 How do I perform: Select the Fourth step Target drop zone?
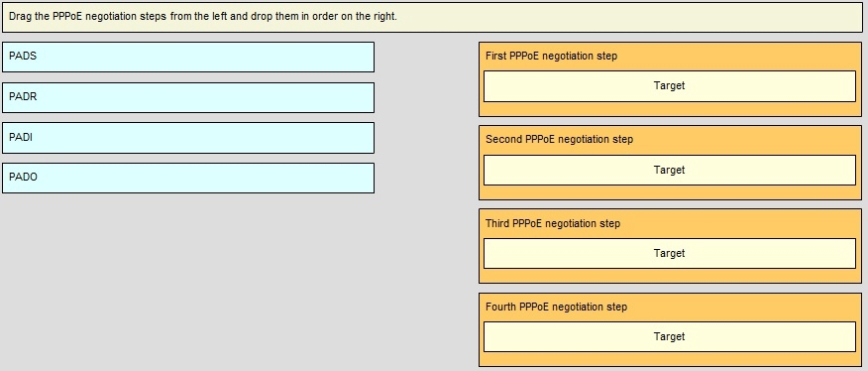coord(670,336)
